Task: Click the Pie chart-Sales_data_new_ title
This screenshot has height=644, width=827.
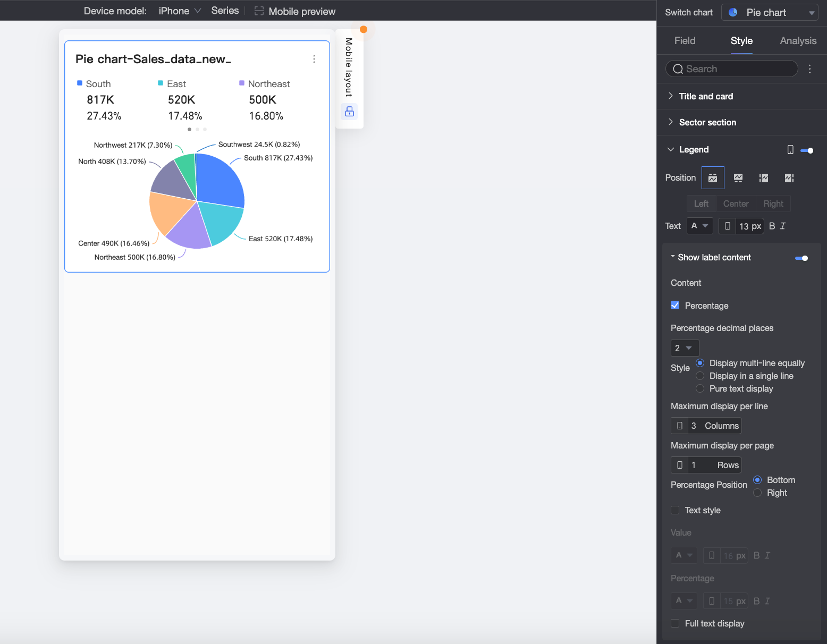Action: pos(153,59)
